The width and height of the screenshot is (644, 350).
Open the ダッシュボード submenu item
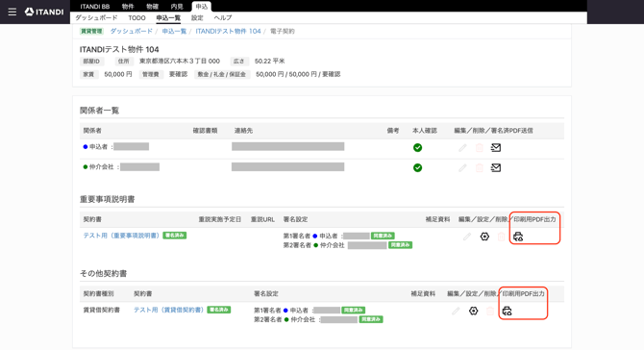pos(96,18)
